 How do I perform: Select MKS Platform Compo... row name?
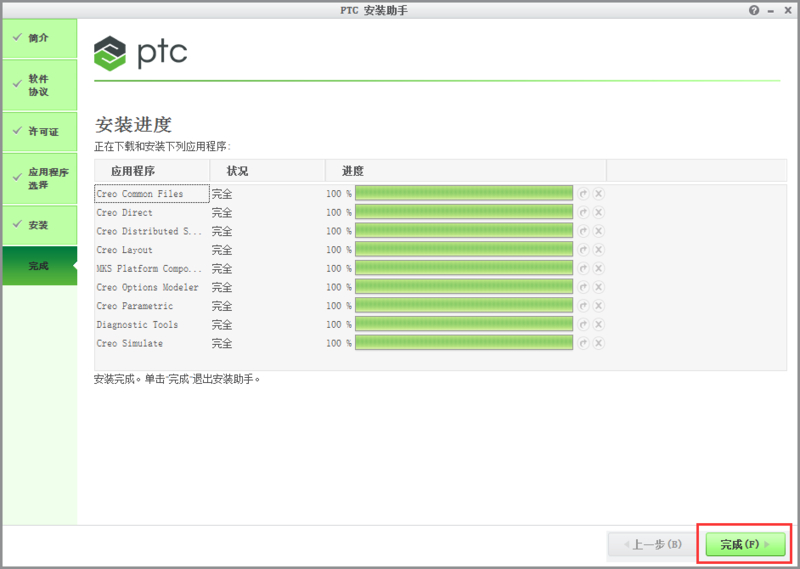pos(149,268)
